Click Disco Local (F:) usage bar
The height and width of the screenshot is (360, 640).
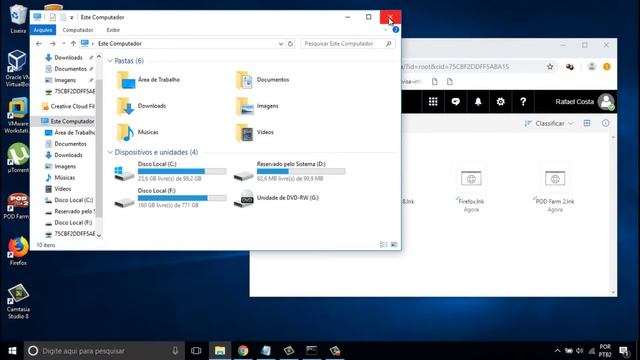(x=182, y=198)
